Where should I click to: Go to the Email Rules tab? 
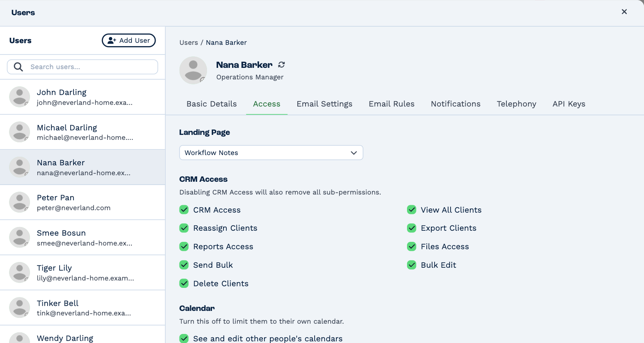pyautogui.click(x=391, y=104)
